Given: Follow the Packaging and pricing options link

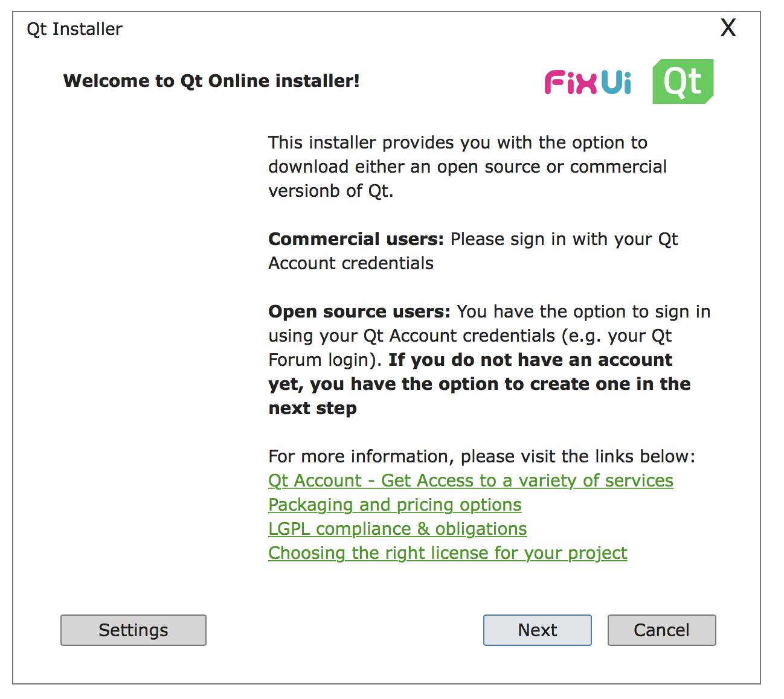Looking at the screenshot, I should 394,505.
